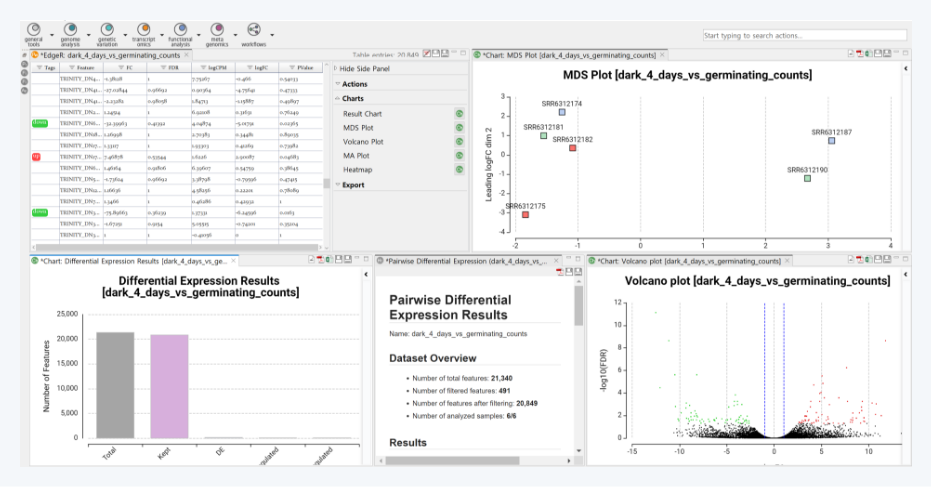931x487 pixels.
Task: Select the Chart: Differential Expression Results tab
Action: tap(133, 261)
